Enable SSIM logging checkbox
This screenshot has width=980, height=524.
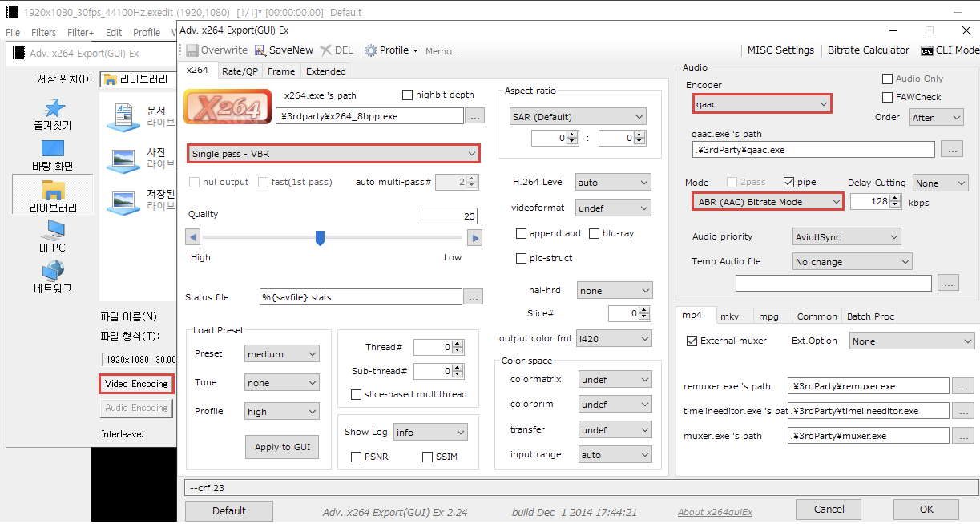click(x=427, y=457)
